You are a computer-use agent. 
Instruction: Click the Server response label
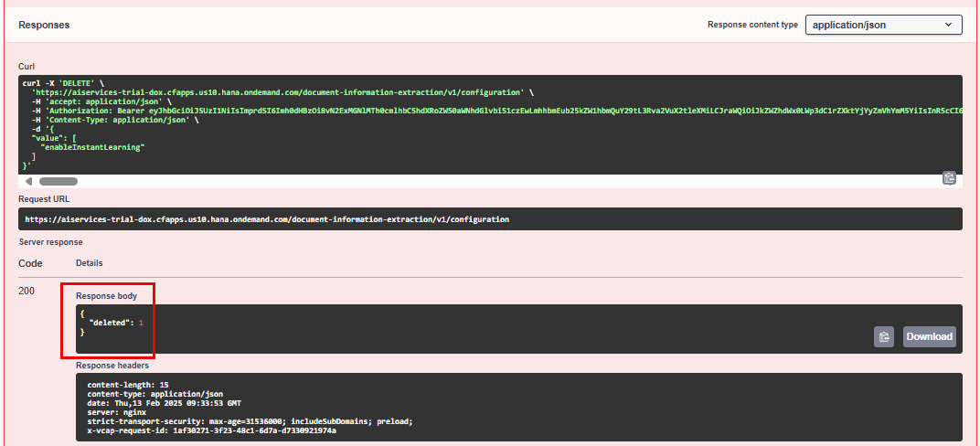pyautogui.click(x=50, y=242)
